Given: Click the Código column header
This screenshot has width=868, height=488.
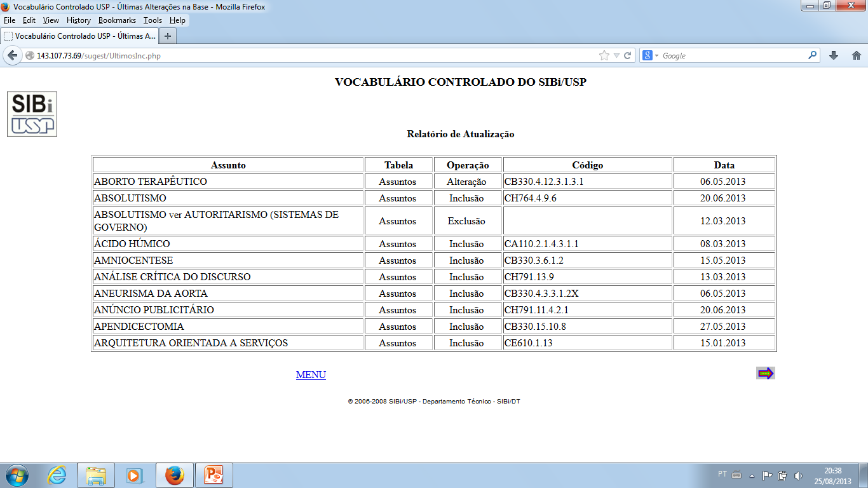Looking at the screenshot, I should coord(588,165).
